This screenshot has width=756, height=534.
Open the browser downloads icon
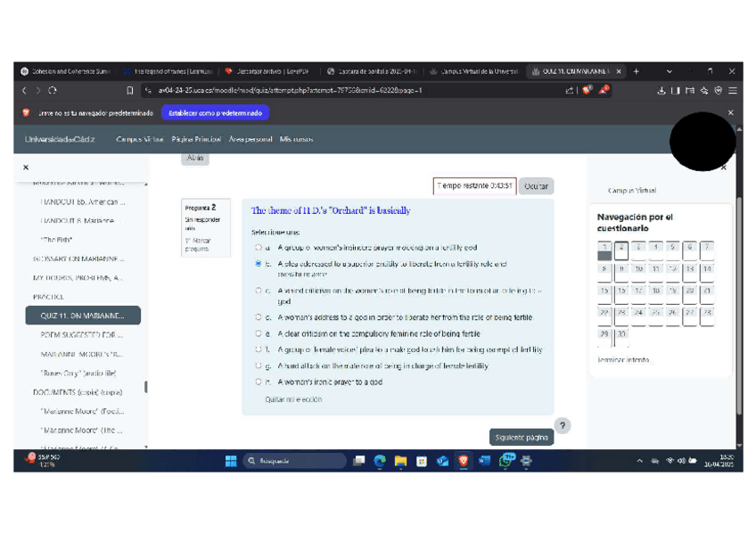click(x=661, y=90)
